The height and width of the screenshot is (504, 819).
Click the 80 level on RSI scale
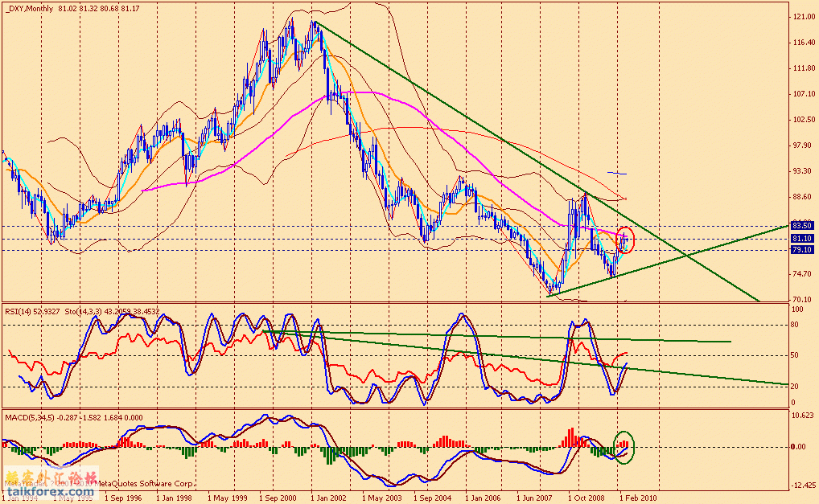[x=795, y=325]
